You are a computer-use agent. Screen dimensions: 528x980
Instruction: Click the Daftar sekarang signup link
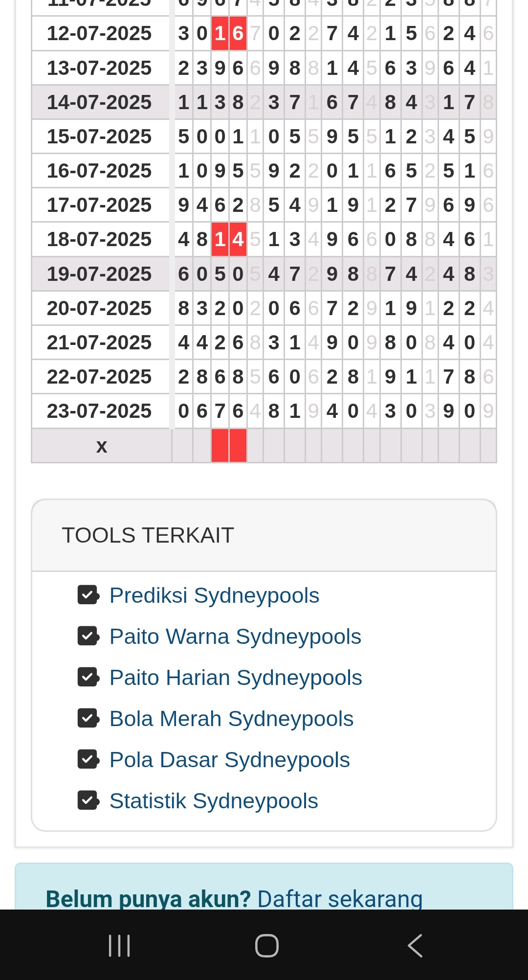click(340, 898)
